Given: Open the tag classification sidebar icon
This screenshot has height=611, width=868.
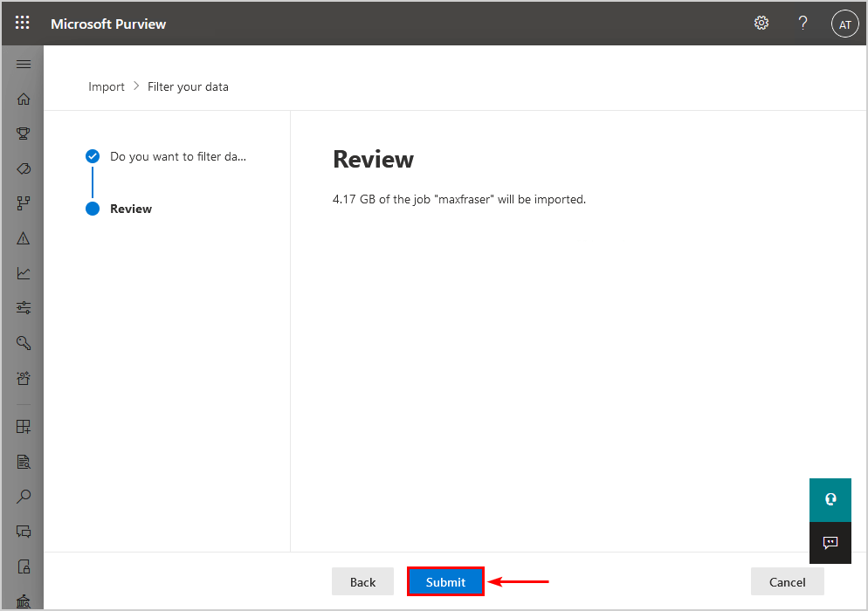Looking at the screenshot, I should tap(24, 168).
